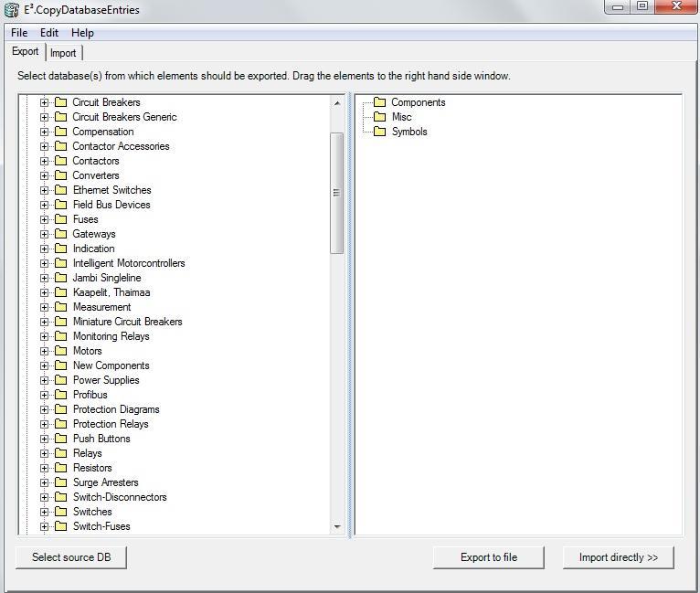
Task: Expand the Ethernet Switches node
Action: point(44,190)
